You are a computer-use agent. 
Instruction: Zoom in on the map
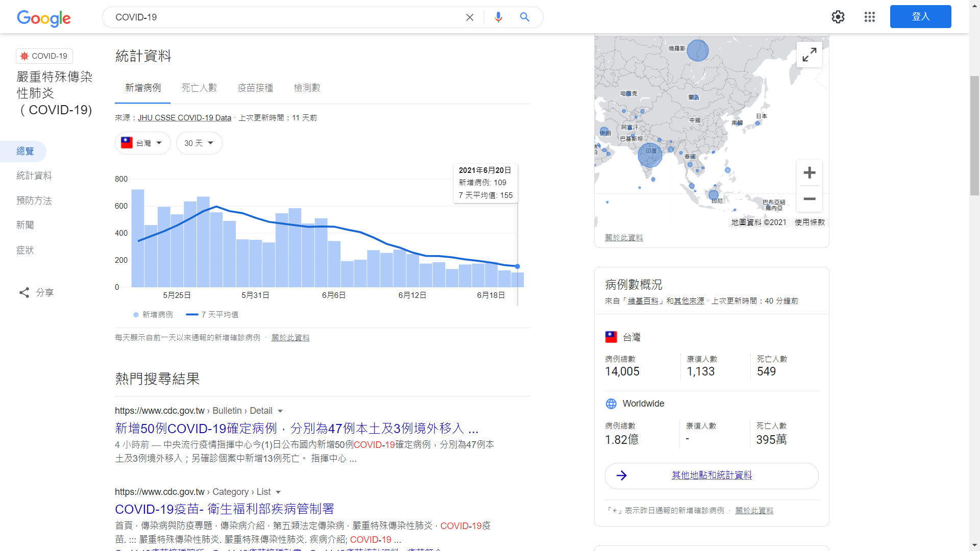[809, 173]
